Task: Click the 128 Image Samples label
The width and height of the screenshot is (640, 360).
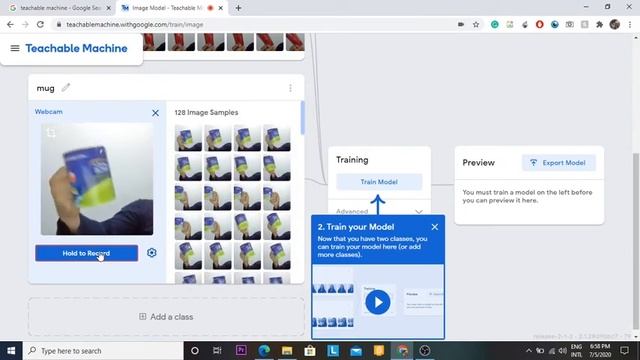Action: pyautogui.click(x=207, y=112)
